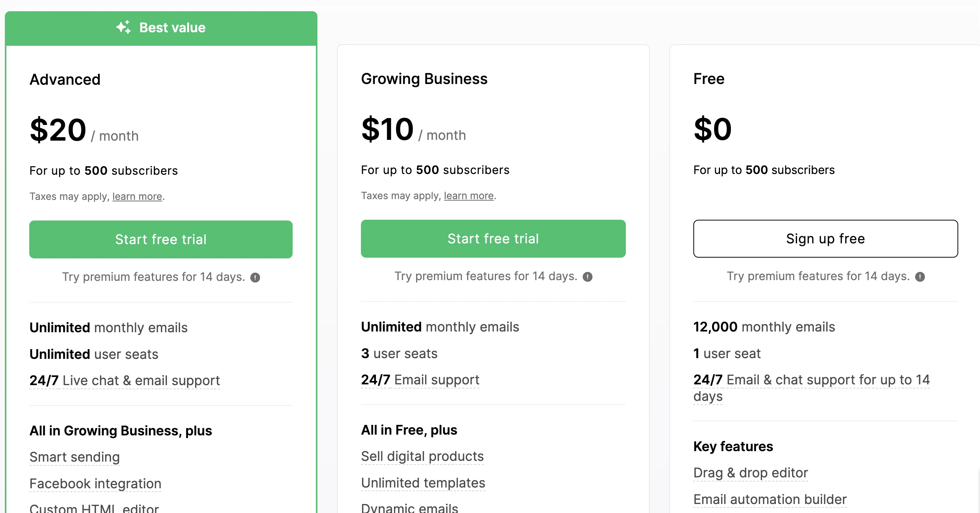The height and width of the screenshot is (513, 980).
Task: Open the Unlimited templates feature link
Action: [423, 483]
